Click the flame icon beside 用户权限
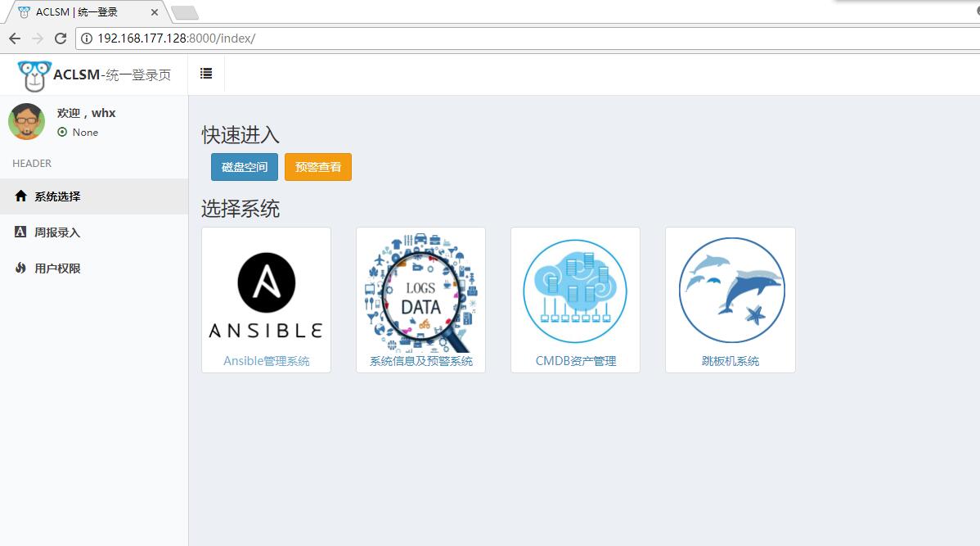This screenshot has height=546, width=980. coord(20,268)
